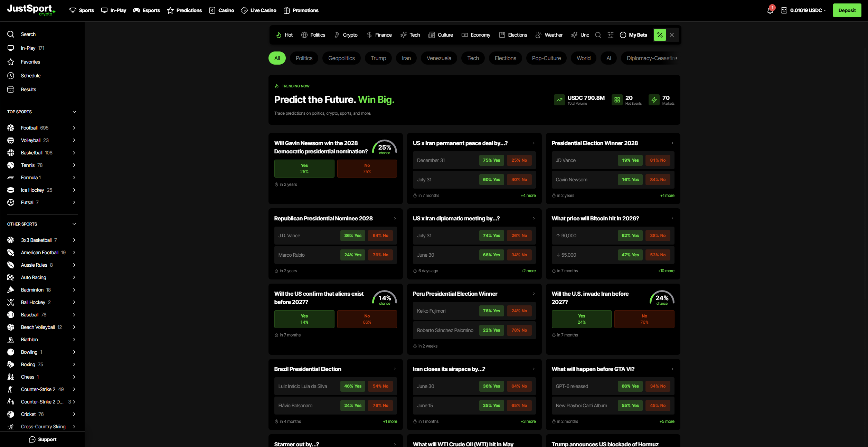Toggle the green percent odds format button
The width and height of the screenshot is (868, 447).
[660, 35]
